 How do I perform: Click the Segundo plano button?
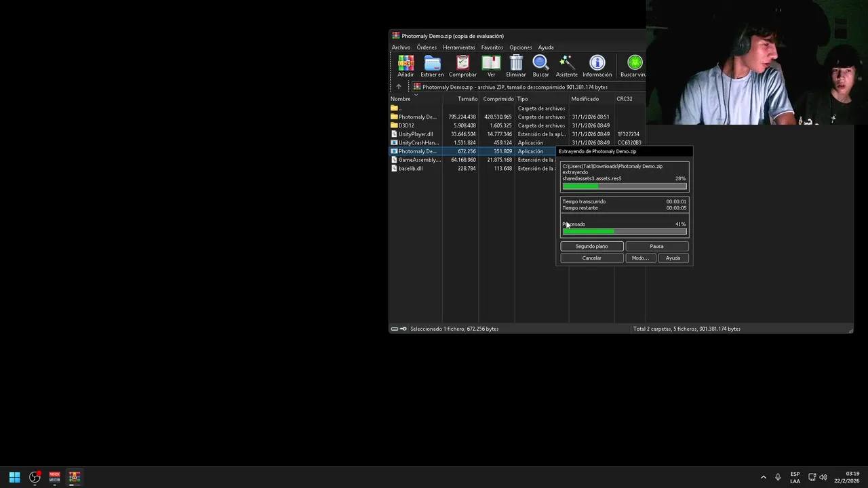click(592, 247)
